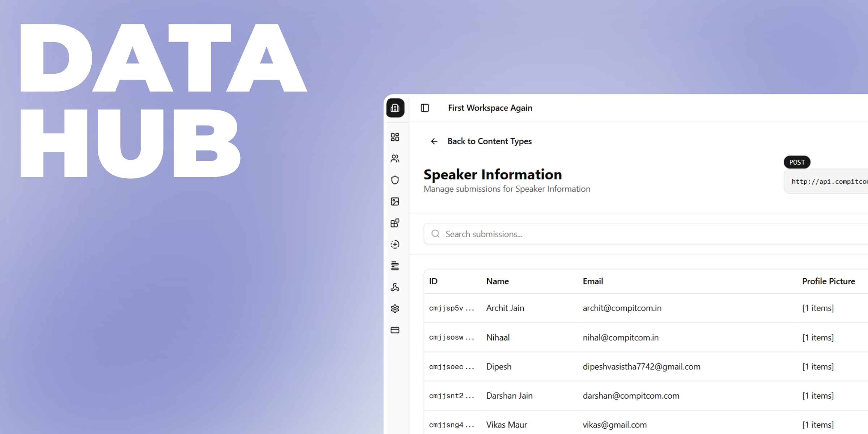Collapse the sidebar with the panel toggle
868x434 pixels.
(x=424, y=107)
